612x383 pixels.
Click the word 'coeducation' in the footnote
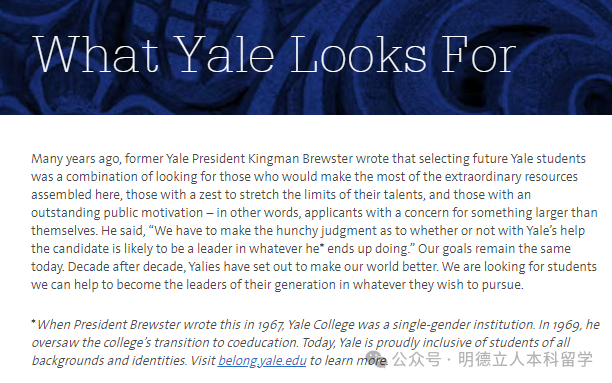coord(262,342)
